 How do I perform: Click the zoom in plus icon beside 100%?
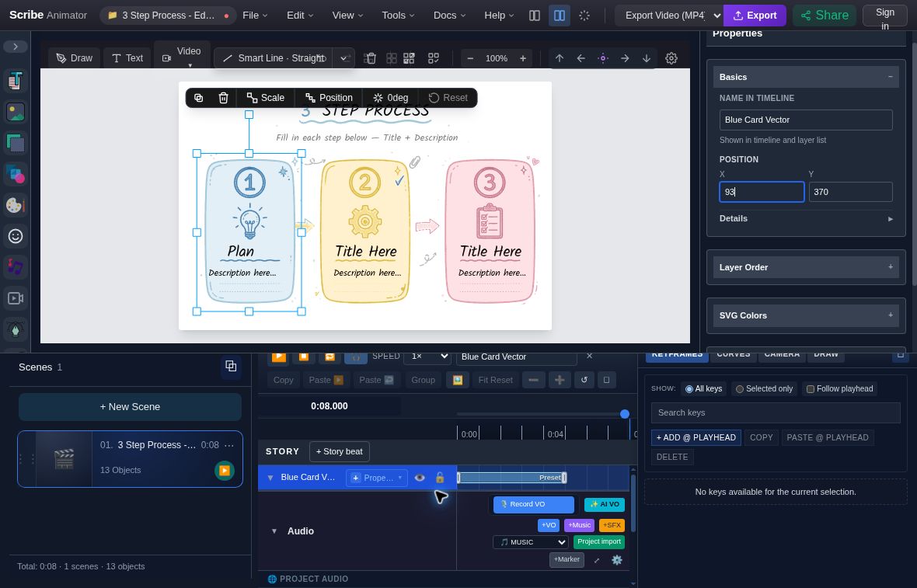[523, 58]
